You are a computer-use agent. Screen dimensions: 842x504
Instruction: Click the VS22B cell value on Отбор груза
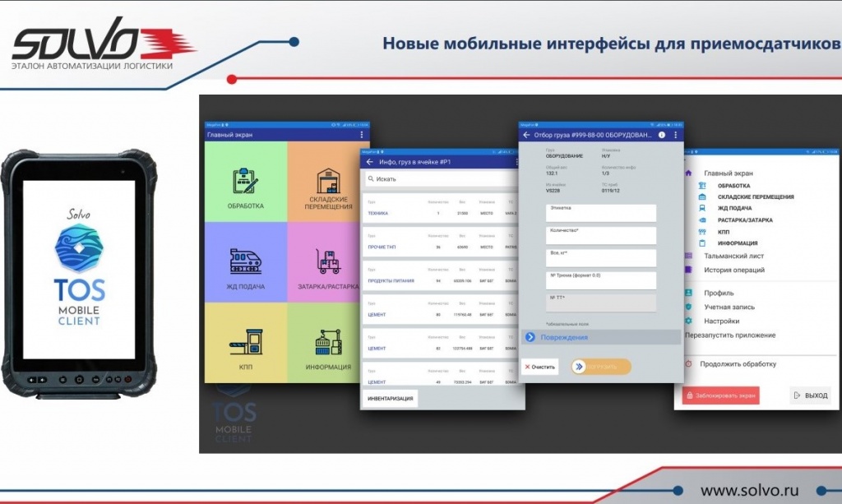[x=553, y=191]
